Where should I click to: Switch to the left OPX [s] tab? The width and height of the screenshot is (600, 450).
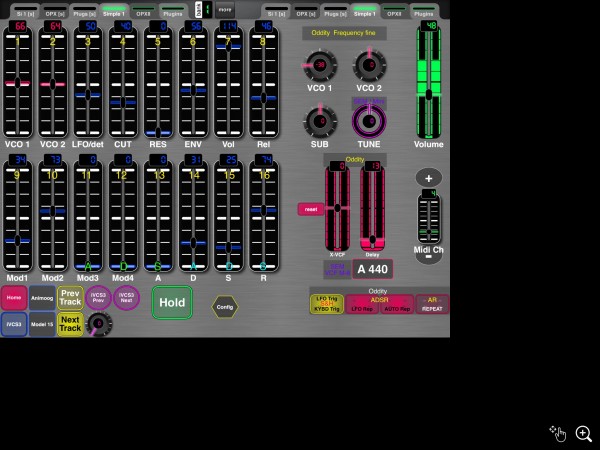click(55, 11)
